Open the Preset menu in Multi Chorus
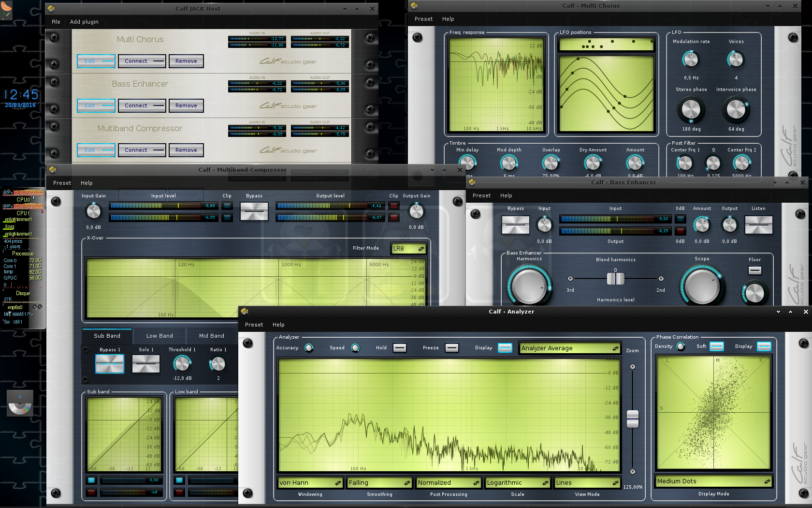The height and width of the screenshot is (508, 812). click(423, 19)
